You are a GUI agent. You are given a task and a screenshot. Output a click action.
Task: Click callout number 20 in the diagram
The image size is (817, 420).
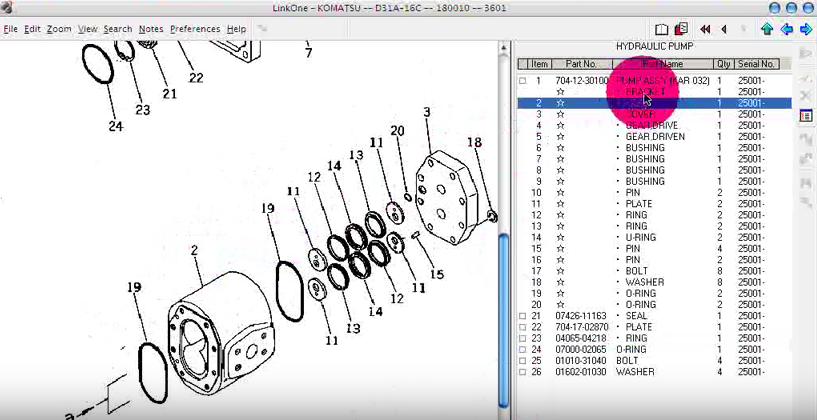[398, 131]
